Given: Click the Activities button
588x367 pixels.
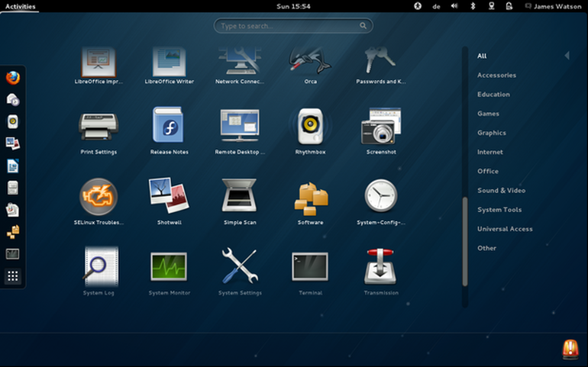Looking at the screenshot, I should click(21, 6).
